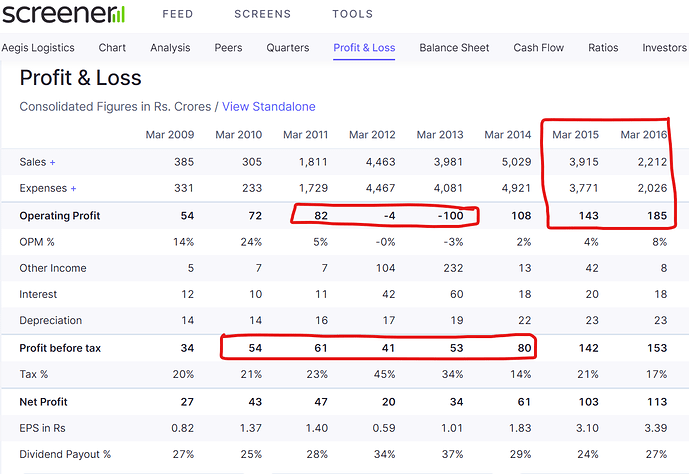Screen dimensions: 689x474
Task: Expand the Expenses row breakdown
Action: point(72,188)
